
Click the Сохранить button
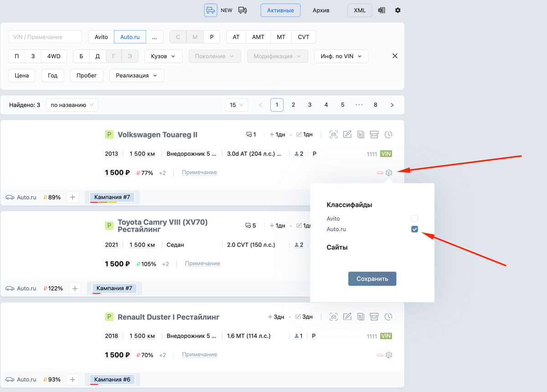pyautogui.click(x=372, y=279)
